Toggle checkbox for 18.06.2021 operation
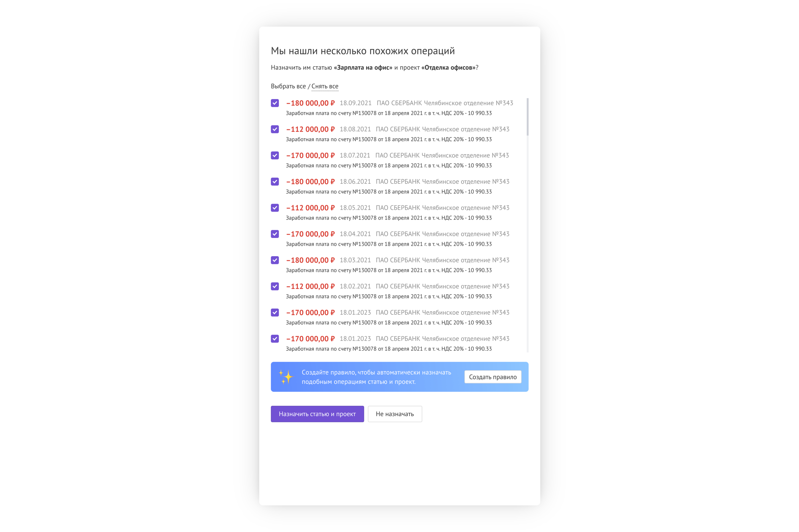 pyautogui.click(x=275, y=182)
